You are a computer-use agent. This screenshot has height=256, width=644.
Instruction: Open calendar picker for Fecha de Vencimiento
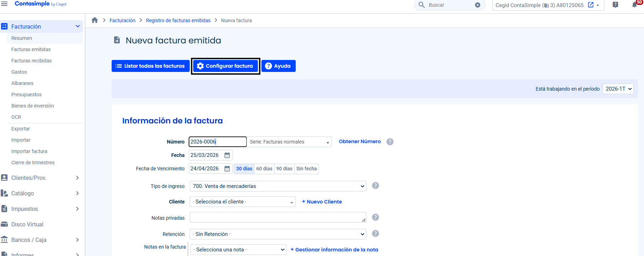[227, 169]
